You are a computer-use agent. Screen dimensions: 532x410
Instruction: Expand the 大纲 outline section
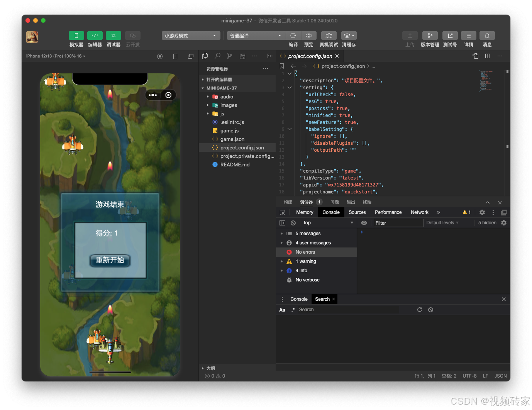pos(237,368)
